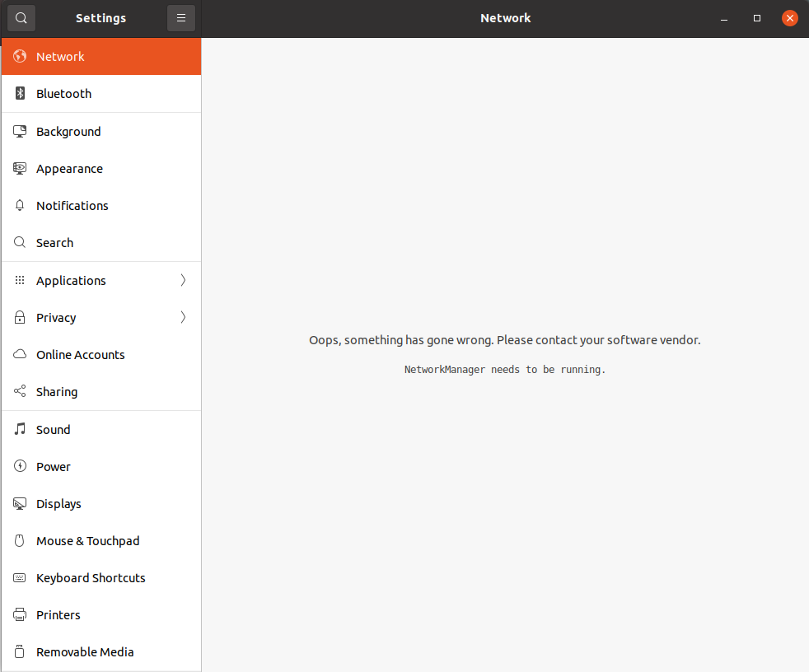809x672 pixels.
Task: Expand the Applications submenu chevron
Action: (x=183, y=280)
